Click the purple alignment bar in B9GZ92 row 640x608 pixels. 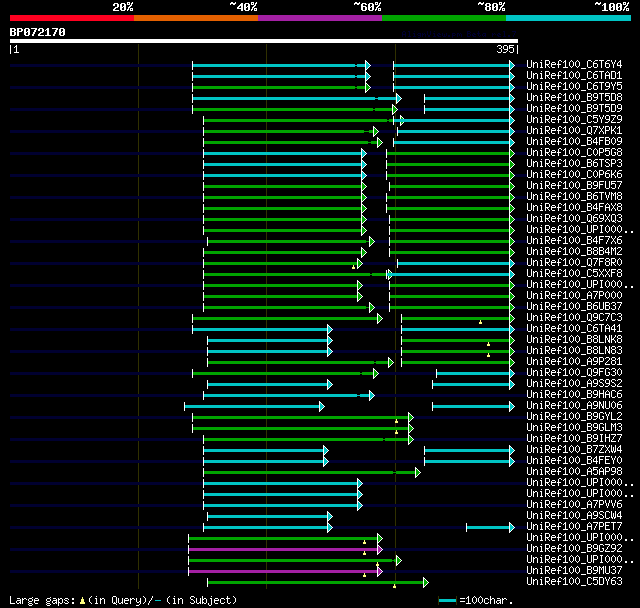pos(283,550)
